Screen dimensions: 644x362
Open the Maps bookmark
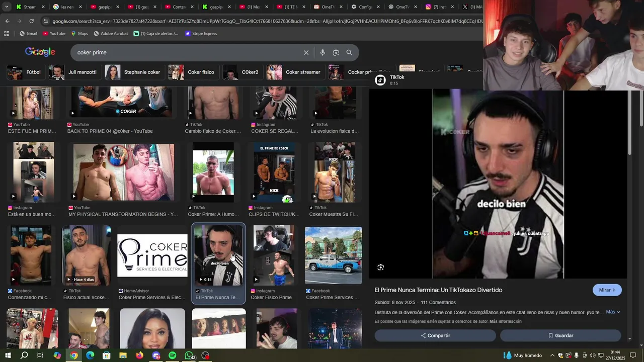click(x=79, y=33)
